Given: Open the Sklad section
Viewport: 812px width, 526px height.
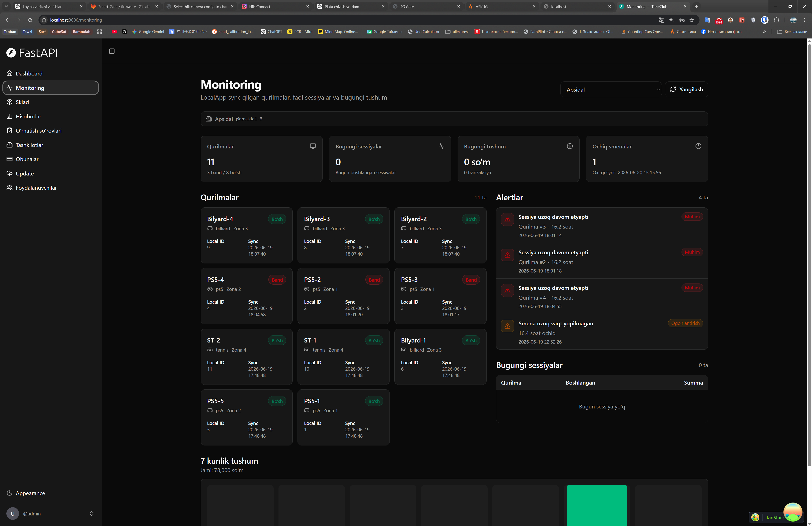Looking at the screenshot, I should pyautogui.click(x=51, y=102).
